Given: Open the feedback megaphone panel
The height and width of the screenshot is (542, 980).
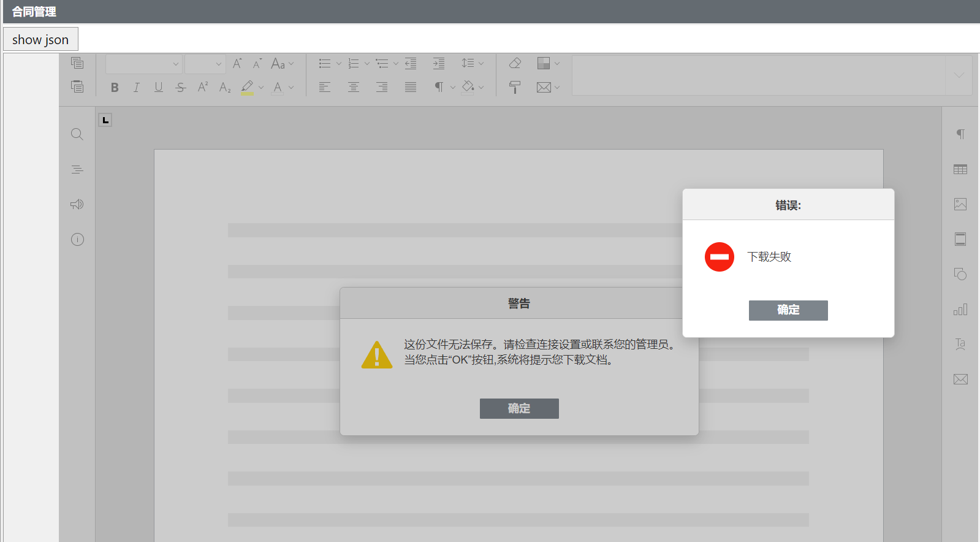Looking at the screenshot, I should [77, 204].
